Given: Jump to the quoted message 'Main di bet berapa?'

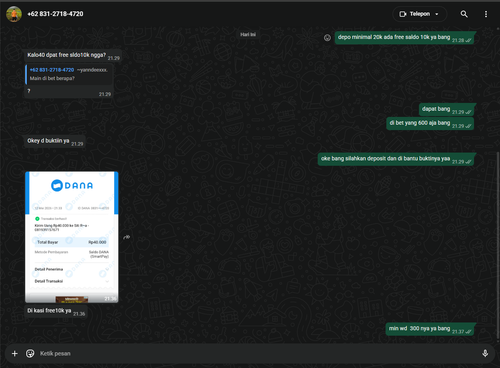Looking at the screenshot, I should pyautogui.click(x=69, y=74).
